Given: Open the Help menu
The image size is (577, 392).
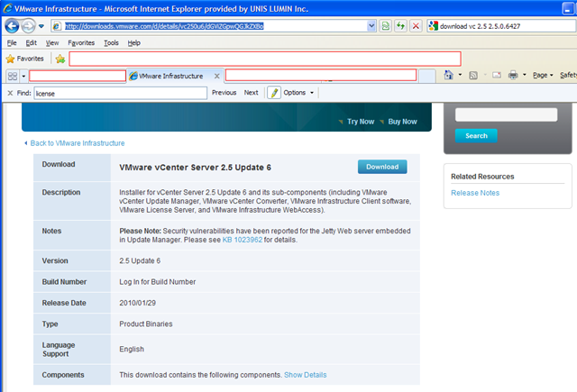Looking at the screenshot, I should click(x=134, y=43).
